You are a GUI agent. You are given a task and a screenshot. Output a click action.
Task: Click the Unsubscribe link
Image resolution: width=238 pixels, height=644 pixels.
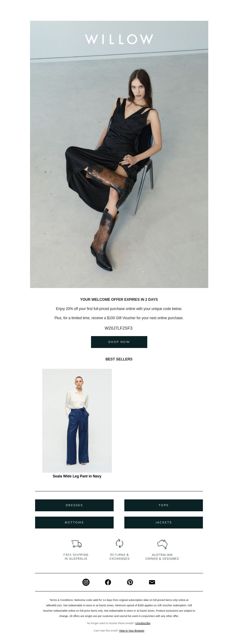pos(143,623)
